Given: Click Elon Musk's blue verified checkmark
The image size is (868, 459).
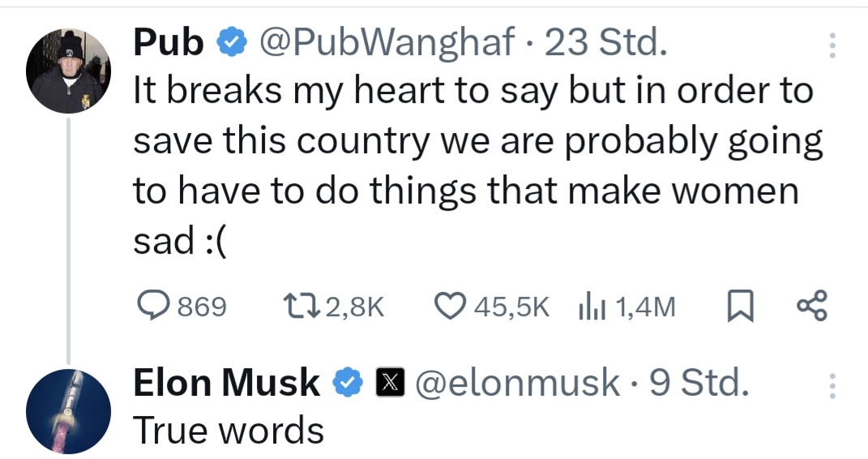Looking at the screenshot, I should pos(348,383).
